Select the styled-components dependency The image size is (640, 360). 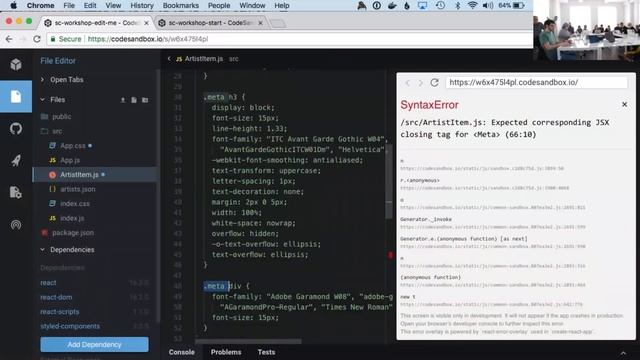point(70,326)
